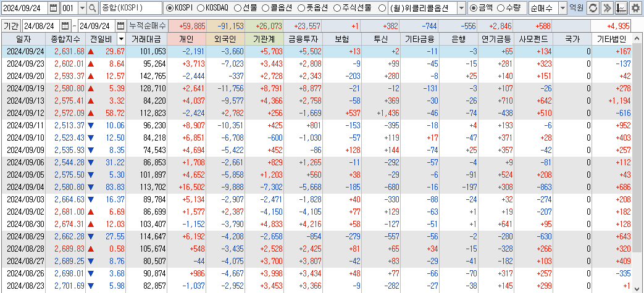Click the refresh icon in top toolbar
Screen dimensions: 644x293
[x=592, y=8]
